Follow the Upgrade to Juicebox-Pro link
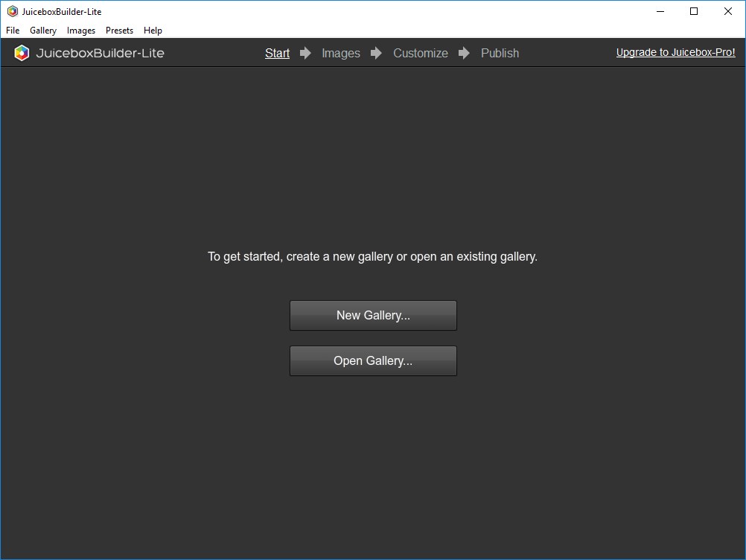 click(x=675, y=52)
